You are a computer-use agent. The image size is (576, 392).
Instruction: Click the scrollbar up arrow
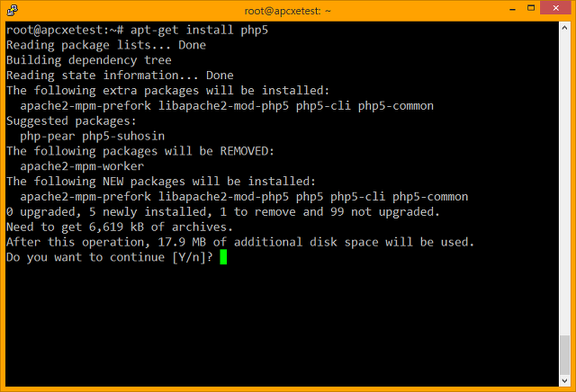pos(564,28)
